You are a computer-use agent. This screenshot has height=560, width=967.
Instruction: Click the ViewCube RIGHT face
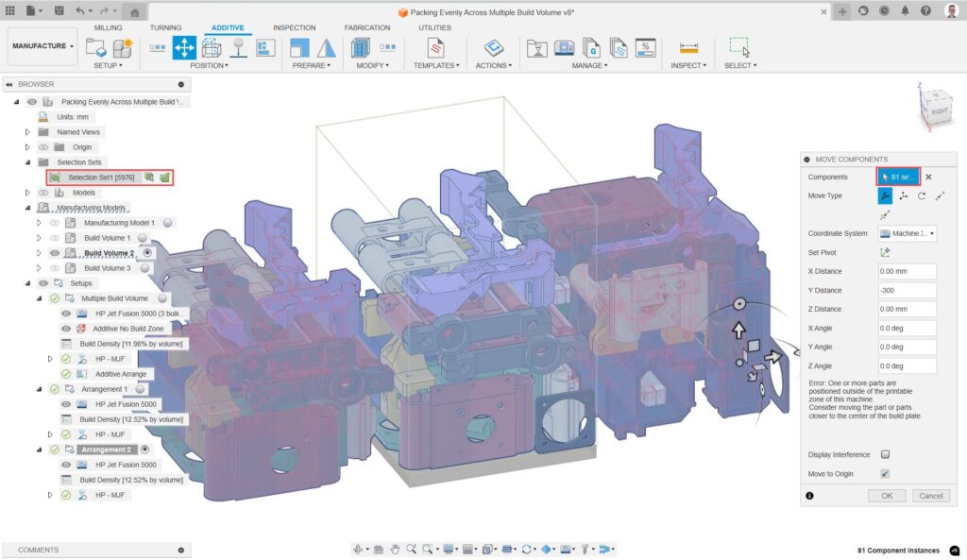point(939,111)
